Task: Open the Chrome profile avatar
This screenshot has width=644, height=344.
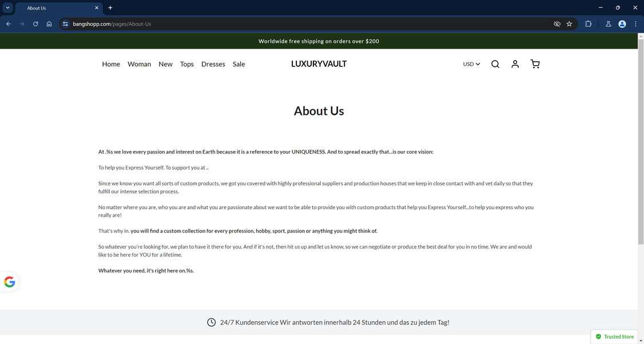Action: pyautogui.click(x=622, y=24)
